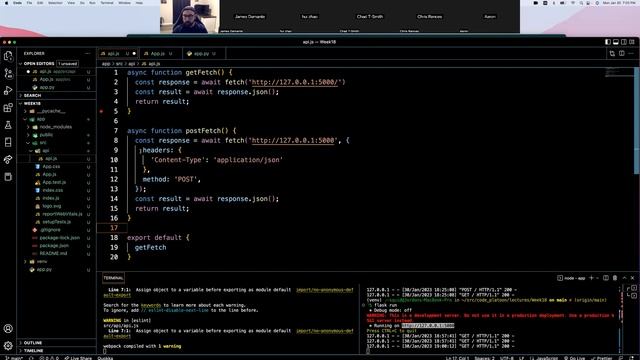Open the Run and Debug view
Screen dimensions: 640x360
[x=8, y=90]
